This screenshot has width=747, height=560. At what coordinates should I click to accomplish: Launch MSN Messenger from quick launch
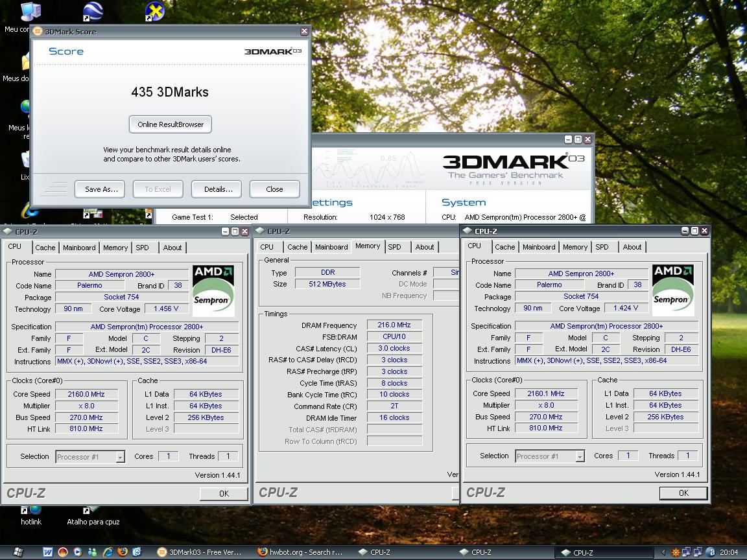(x=93, y=552)
